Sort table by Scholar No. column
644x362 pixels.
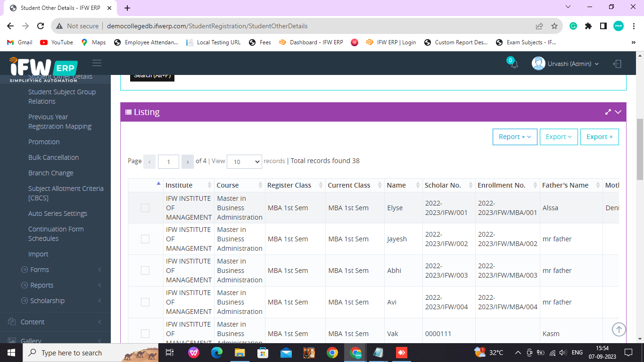448,185
